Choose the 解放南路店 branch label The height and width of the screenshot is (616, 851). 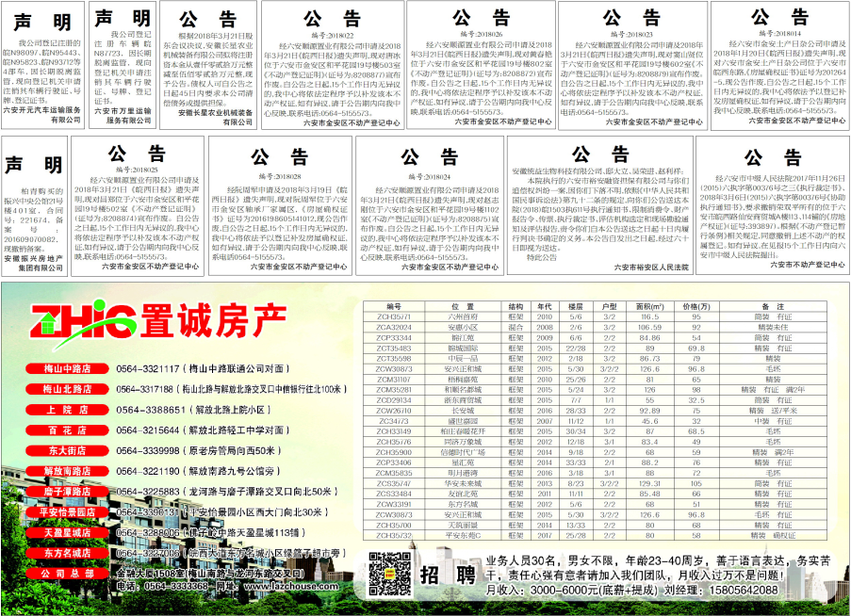pos(65,471)
